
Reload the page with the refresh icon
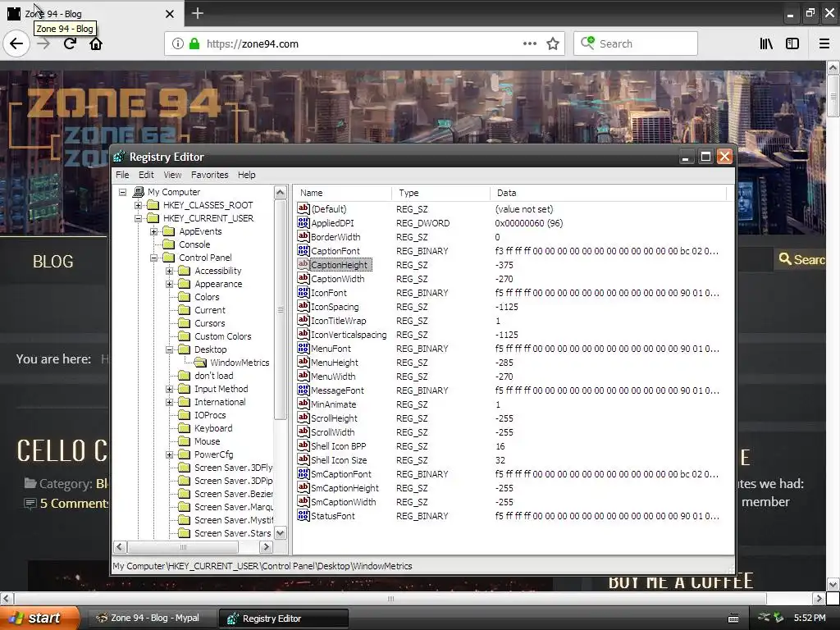coord(70,43)
